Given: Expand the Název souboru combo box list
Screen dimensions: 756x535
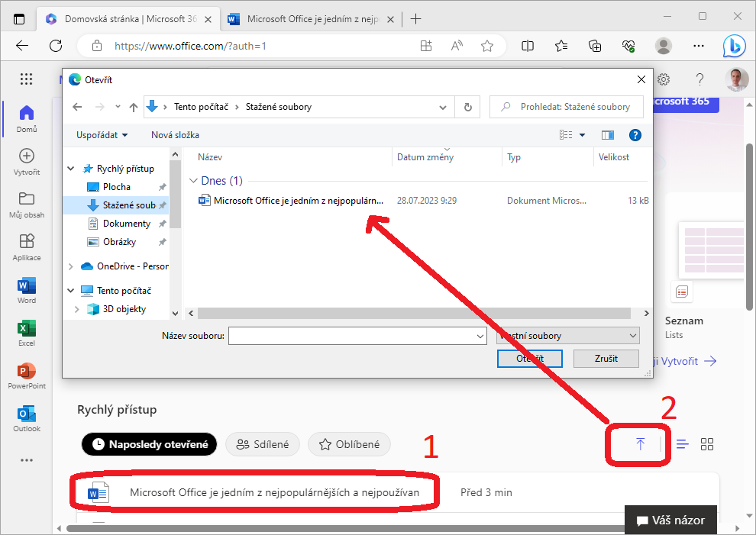Looking at the screenshot, I should click(x=480, y=336).
